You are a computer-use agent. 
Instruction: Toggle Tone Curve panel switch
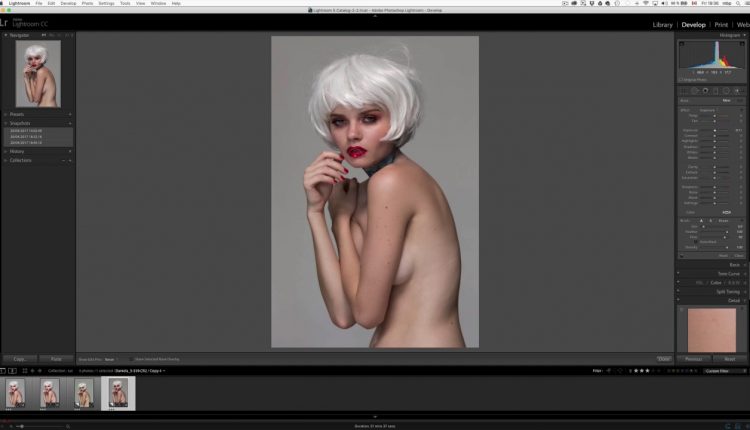coord(678,274)
